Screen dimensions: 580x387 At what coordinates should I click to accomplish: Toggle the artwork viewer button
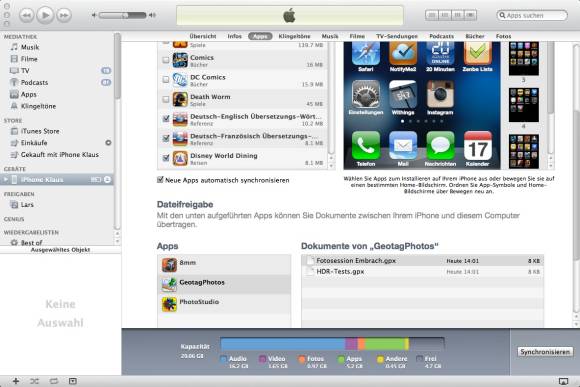click(73, 381)
